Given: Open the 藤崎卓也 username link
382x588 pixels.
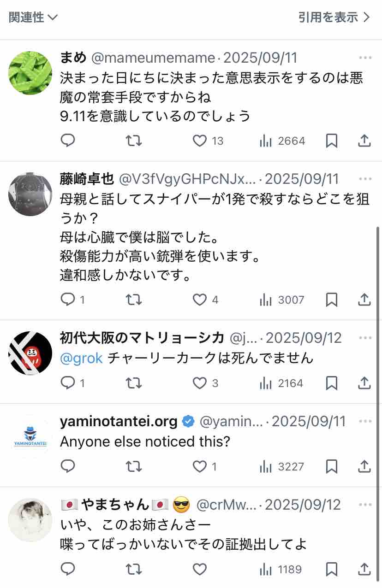Looking at the screenshot, I should pyautogui.click(x=87, y=179).
